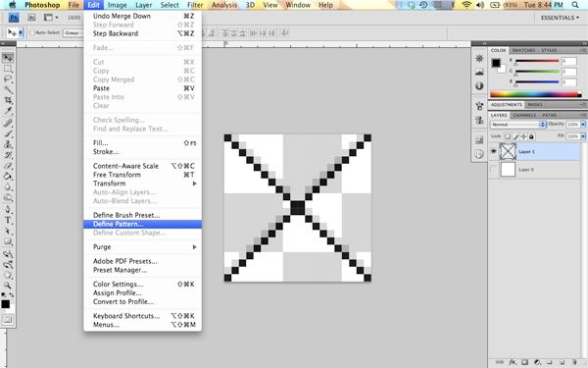Choose Content-Aware Scale
This screenshot has width=588, height=368.
[142, 166]
